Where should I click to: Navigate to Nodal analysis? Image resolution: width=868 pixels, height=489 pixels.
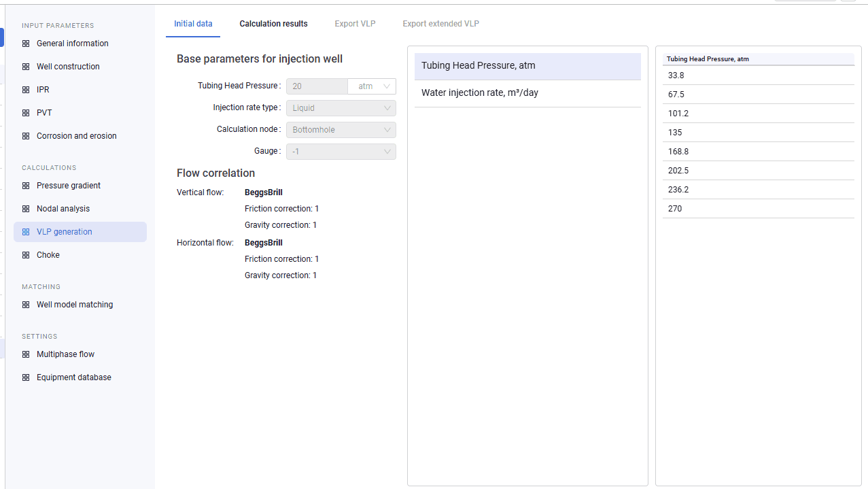click(80, 209)
